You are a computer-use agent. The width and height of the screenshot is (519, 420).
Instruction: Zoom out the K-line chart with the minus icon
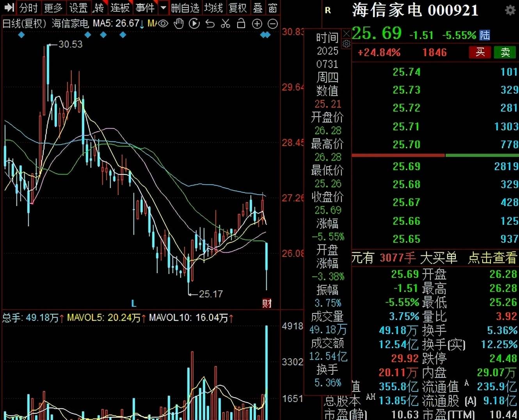pos(273,24)
